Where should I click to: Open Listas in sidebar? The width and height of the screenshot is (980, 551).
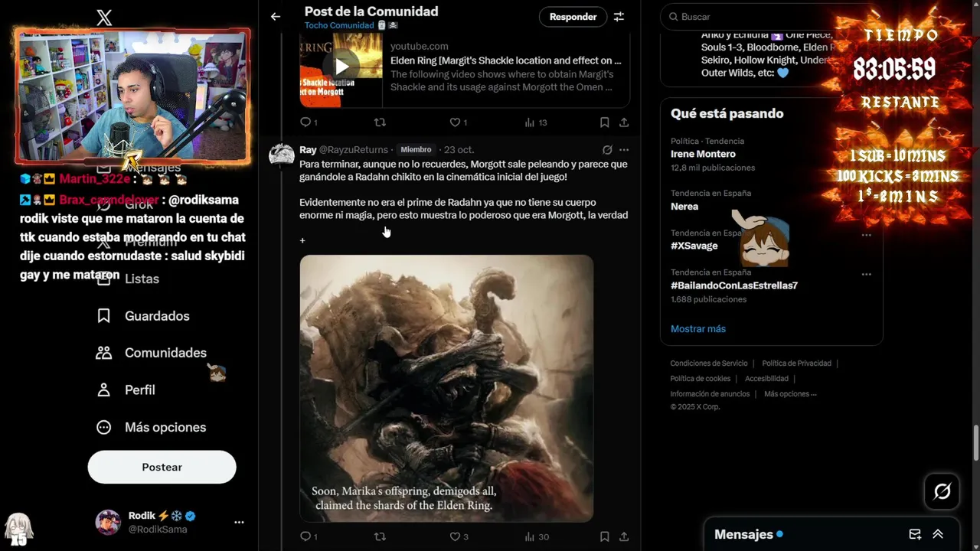tap(127, 279)
